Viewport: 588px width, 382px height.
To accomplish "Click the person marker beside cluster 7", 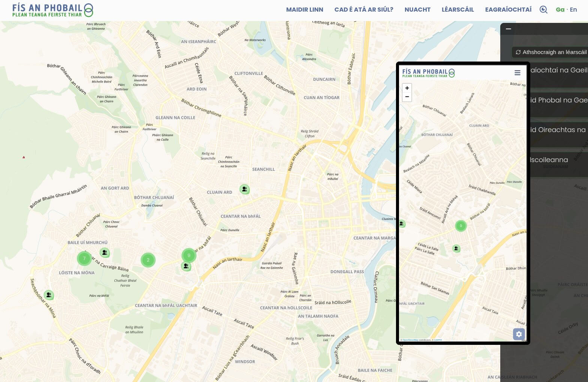I will (x=105, y=253).
